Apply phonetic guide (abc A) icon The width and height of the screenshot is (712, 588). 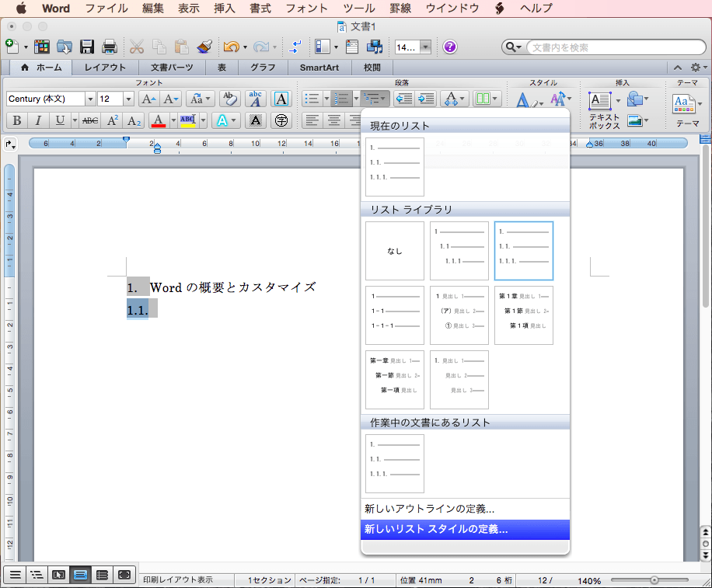click(255, 99)
